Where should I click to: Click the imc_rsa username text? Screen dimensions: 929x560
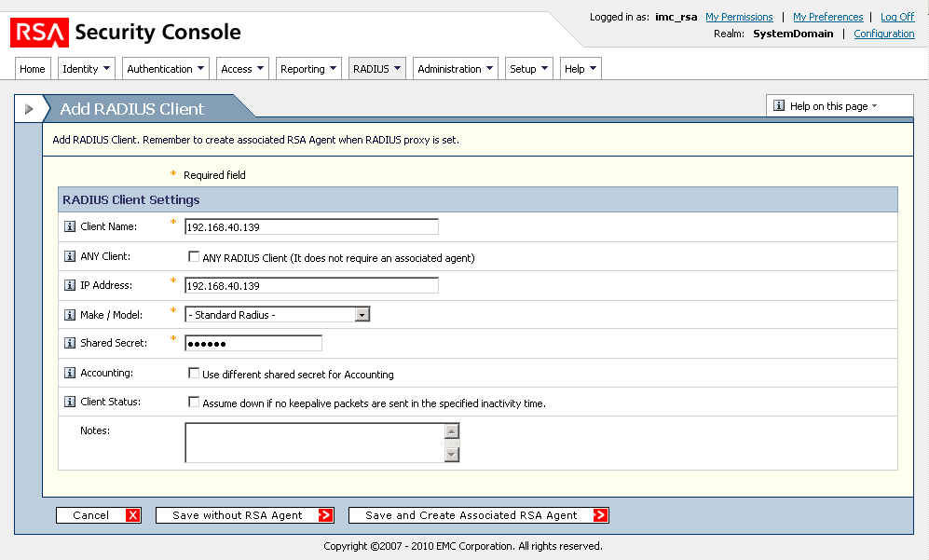pos(676,17)
